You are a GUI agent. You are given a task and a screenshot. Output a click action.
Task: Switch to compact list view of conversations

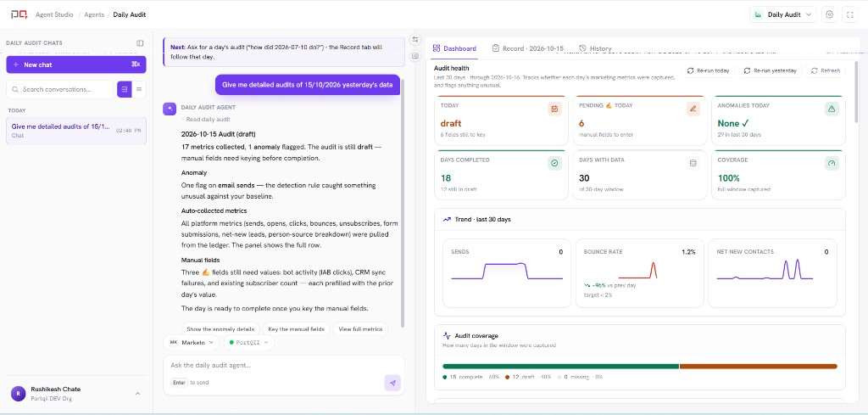click(x=139, y=89)
